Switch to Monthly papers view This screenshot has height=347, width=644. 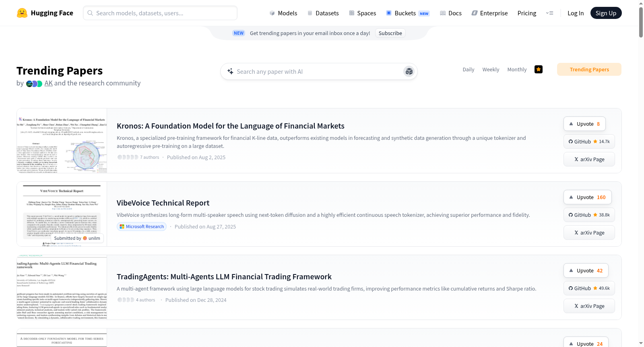(517, 69)
